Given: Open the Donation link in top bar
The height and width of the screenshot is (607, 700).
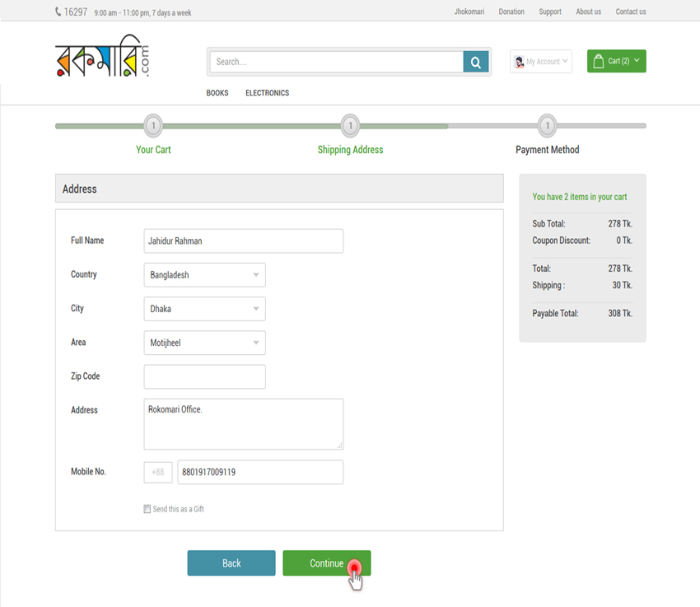Looking at the screenshot, I should pos(511,12).
